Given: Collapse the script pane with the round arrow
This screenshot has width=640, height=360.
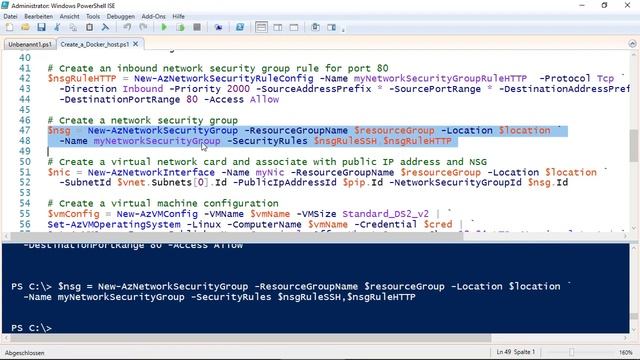Looking at the screenshot, I should [x=632, y=44].
